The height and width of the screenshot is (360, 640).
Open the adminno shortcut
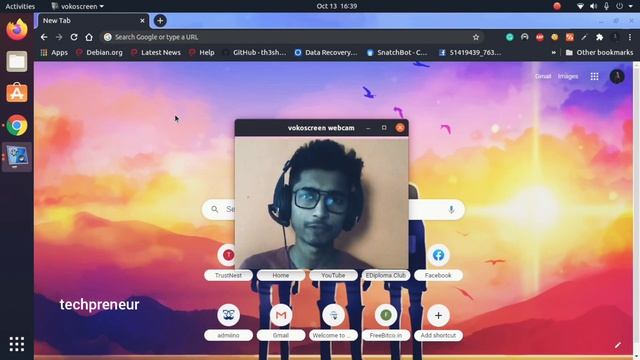tap(228, 322)
